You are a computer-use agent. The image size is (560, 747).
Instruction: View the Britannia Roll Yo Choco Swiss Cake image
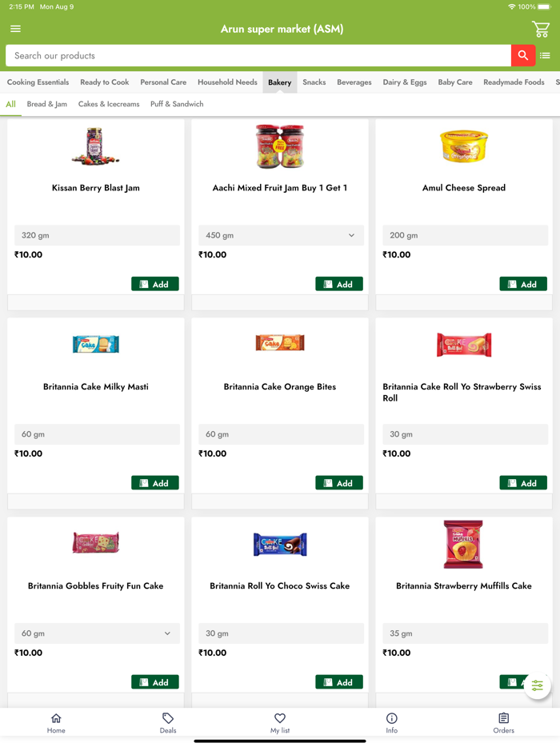point(279,544)
